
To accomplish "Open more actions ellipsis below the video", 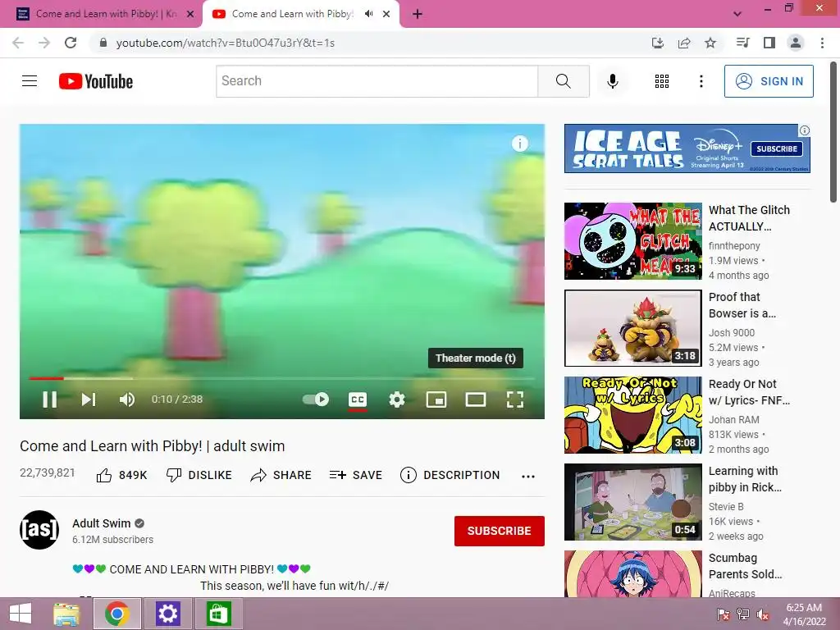I will tap(528, 477).
